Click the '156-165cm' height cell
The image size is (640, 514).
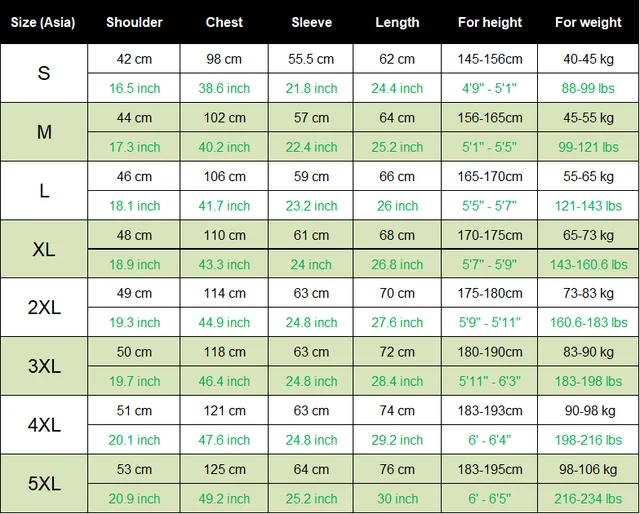click(489, 118)
